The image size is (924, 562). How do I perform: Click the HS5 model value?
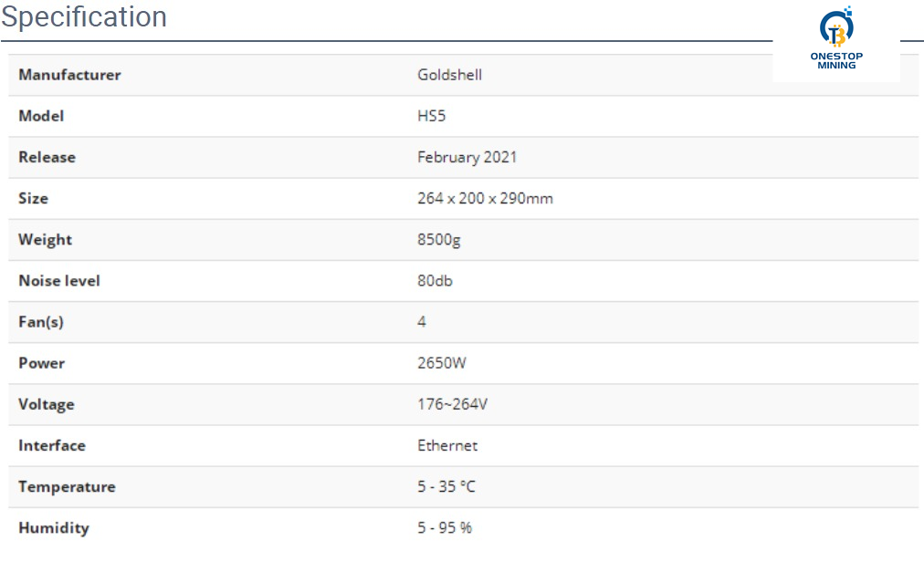pyautogui.click(x=431, y=116)
